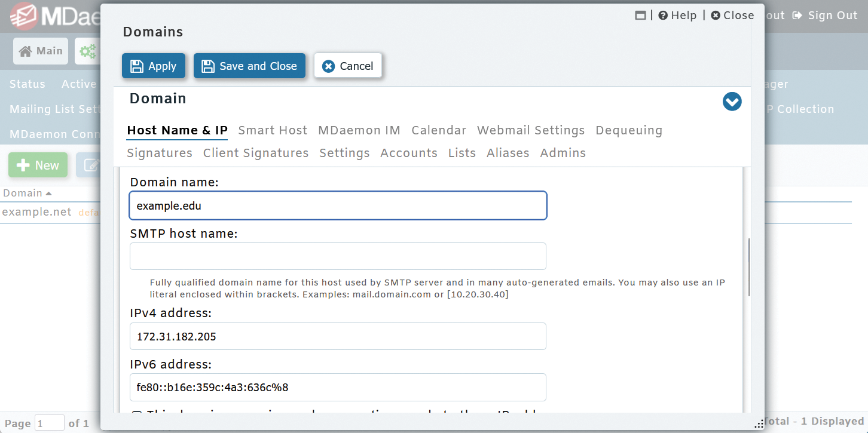The image size is (868, 433).
Task: Click Save and Close
Action: pos(249,66)
